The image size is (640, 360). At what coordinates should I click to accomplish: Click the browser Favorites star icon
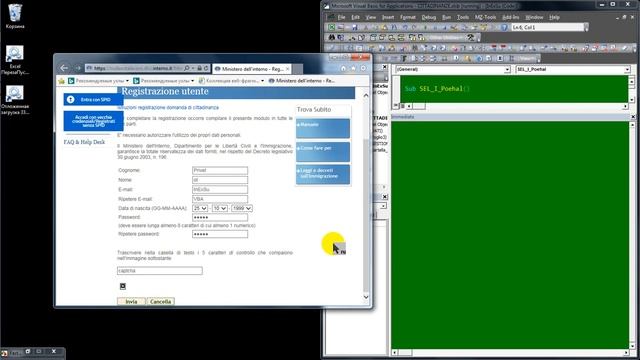click(x=353, y=68)
